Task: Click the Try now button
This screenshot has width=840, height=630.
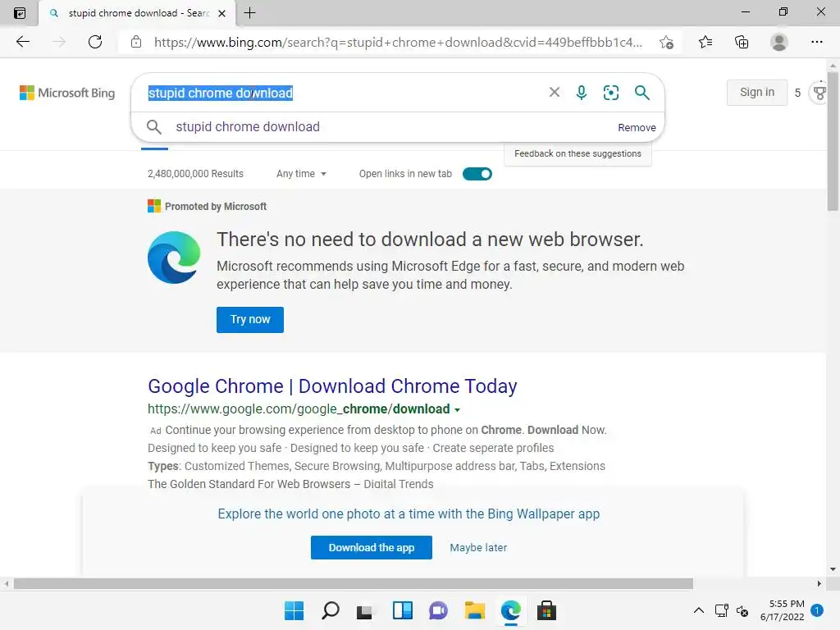Action: [249, 319]
